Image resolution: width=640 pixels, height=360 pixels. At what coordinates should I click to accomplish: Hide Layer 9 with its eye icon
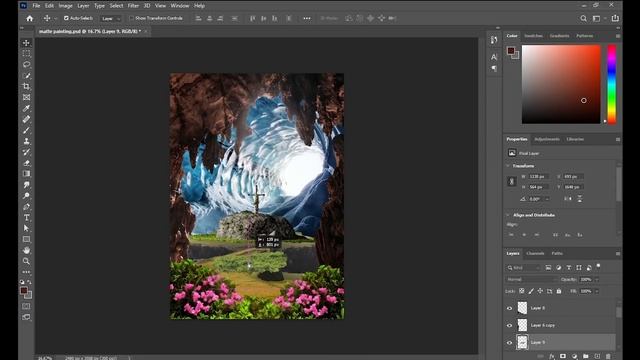coord(509,342)
